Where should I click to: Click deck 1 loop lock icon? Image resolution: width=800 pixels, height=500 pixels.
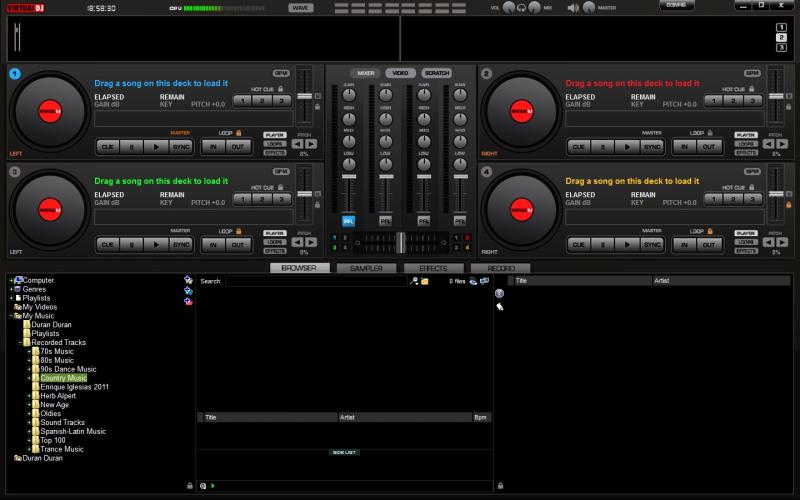coord(238,133)
